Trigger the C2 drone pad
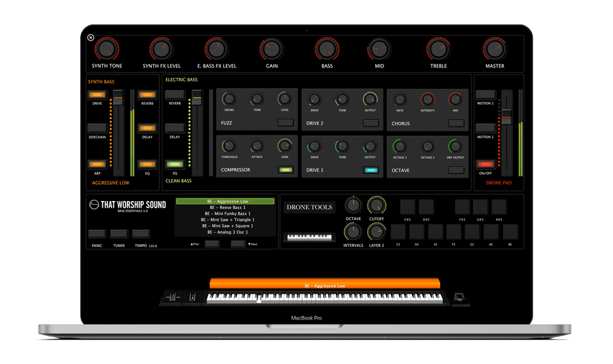Image resolution: width=613 pixels, height=364 pixels. click(398, 232)
